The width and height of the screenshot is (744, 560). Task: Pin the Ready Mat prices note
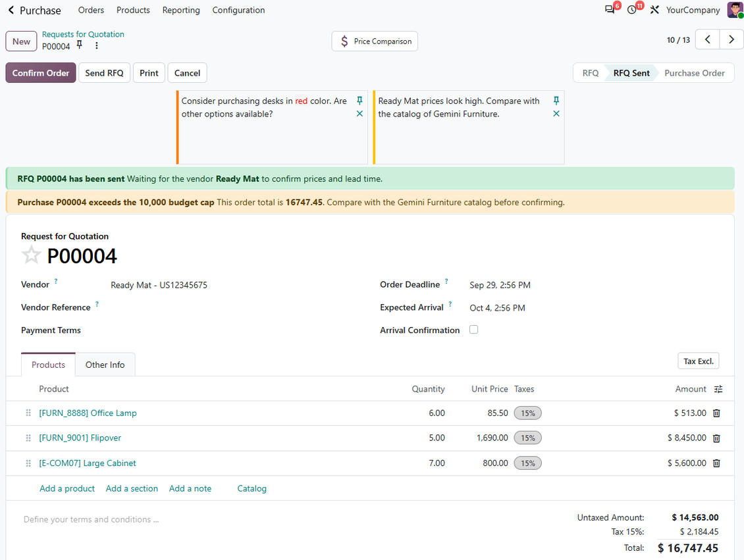coord(556,101)
